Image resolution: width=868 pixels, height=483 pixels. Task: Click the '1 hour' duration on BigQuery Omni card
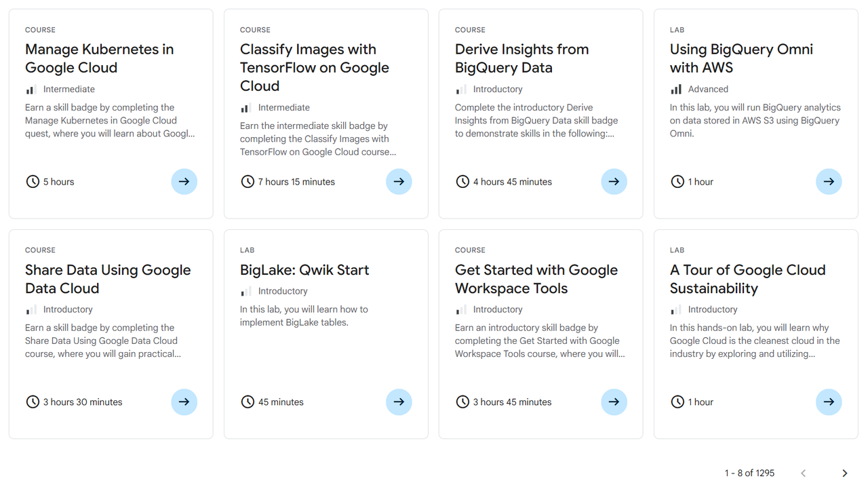701,182
